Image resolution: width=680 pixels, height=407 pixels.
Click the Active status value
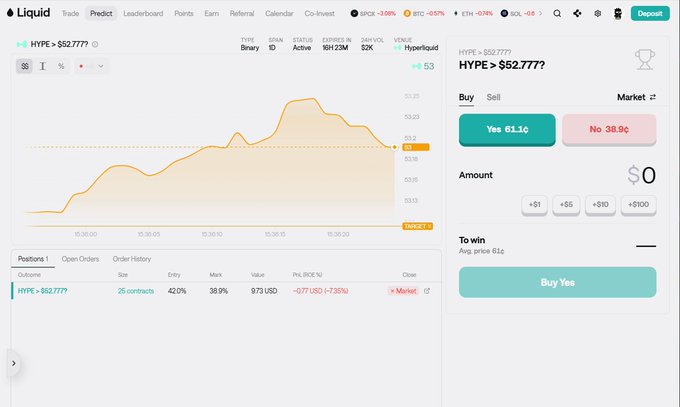tap(302, 48)
